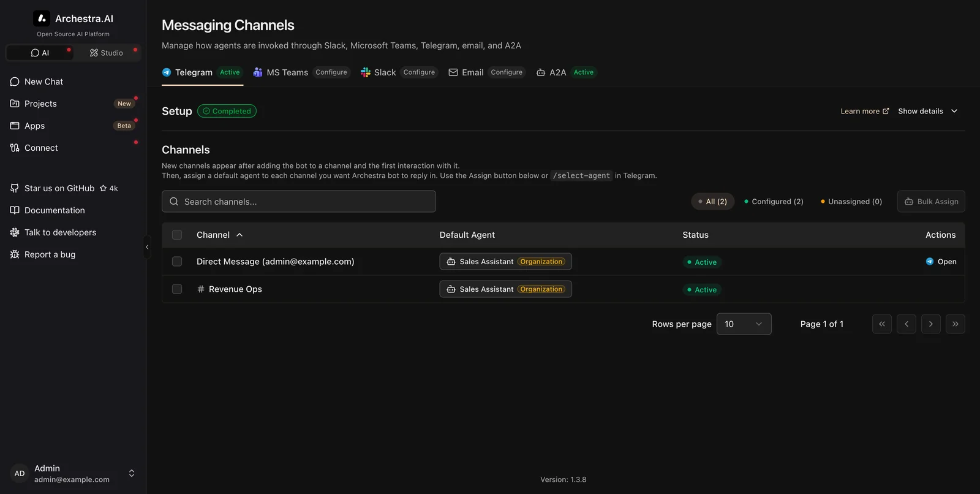Go to the next page

[x=931, y=324]
